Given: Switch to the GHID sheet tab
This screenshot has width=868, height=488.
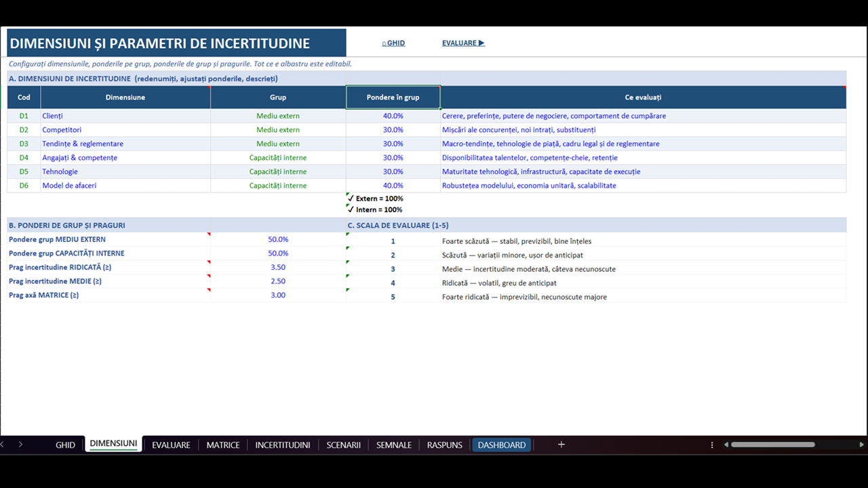Looking at the screenshot, I should point(65,445).
